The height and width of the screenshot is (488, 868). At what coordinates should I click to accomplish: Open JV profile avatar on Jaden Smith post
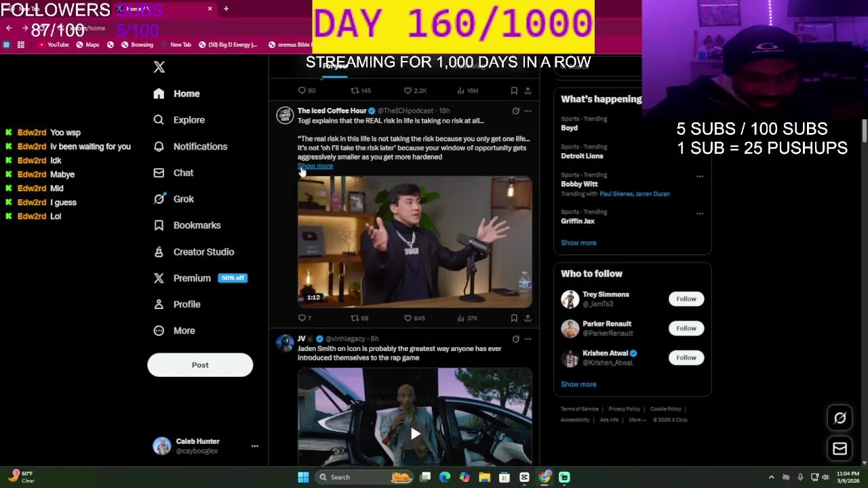pos(285,343)
